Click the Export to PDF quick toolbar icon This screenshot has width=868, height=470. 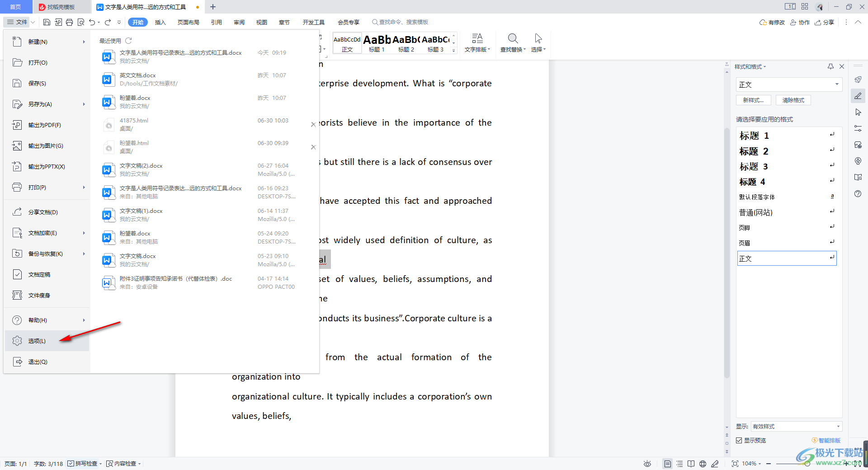click(58, 22)
